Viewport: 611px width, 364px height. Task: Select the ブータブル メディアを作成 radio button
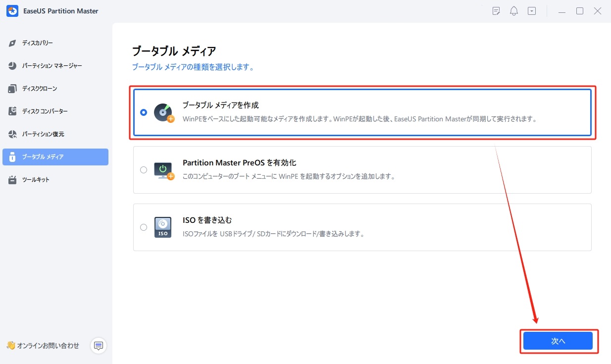tap(144, 112)
